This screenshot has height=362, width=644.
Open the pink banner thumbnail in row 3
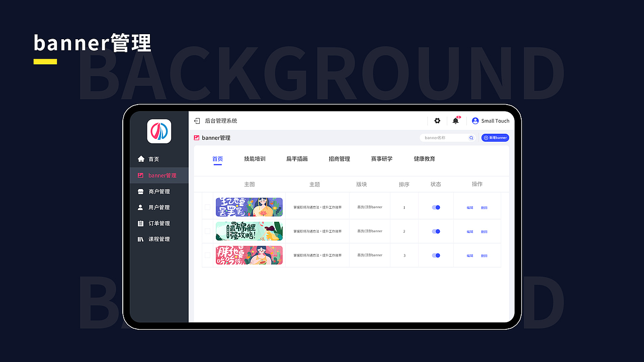pyautogui.click(x=249, y=255)
